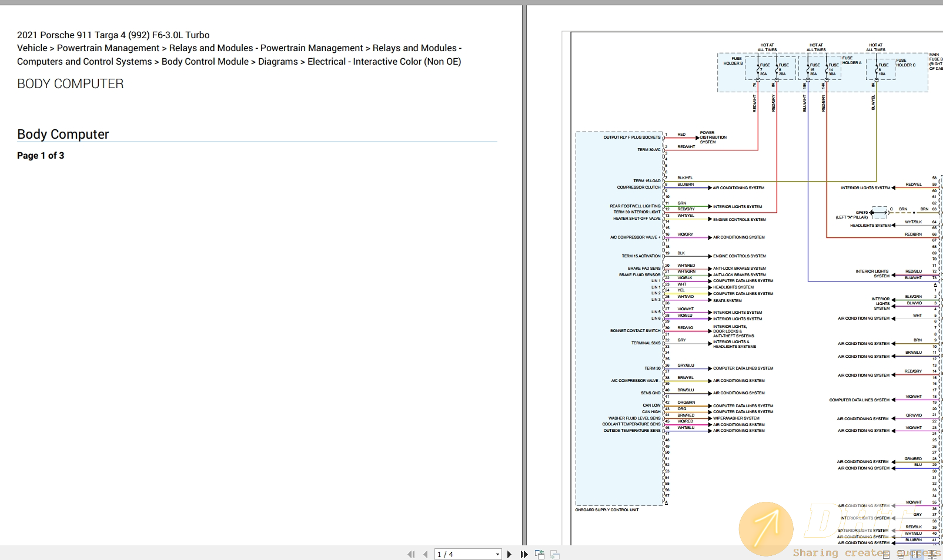Go to the next page
Viewport: 943px width, 560px height.
(509, 554)
